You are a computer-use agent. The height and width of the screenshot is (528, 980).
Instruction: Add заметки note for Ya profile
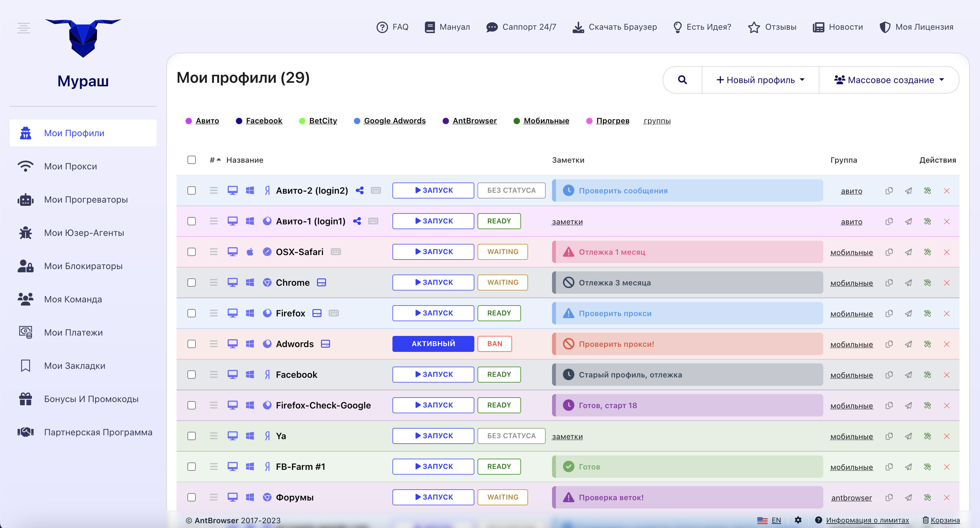(567, 437)
